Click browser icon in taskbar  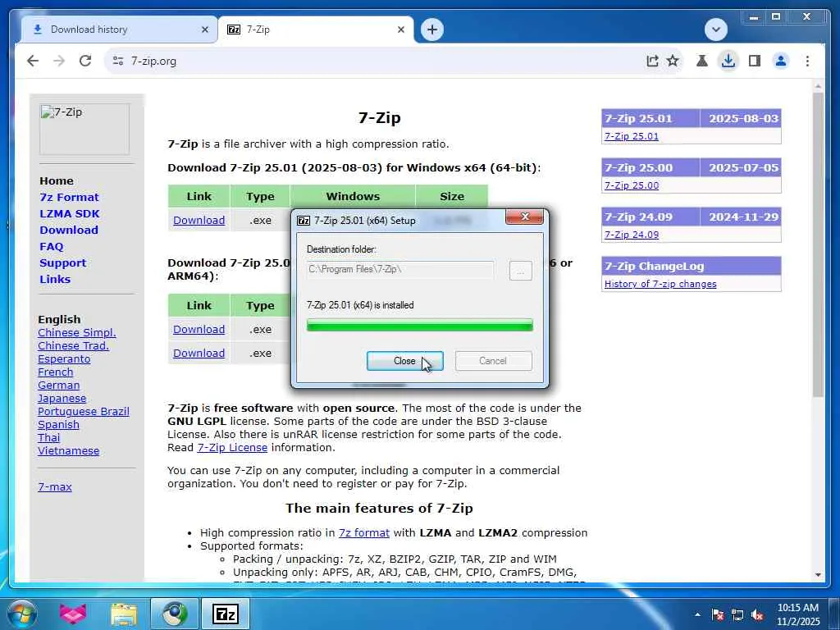(175, 614)
